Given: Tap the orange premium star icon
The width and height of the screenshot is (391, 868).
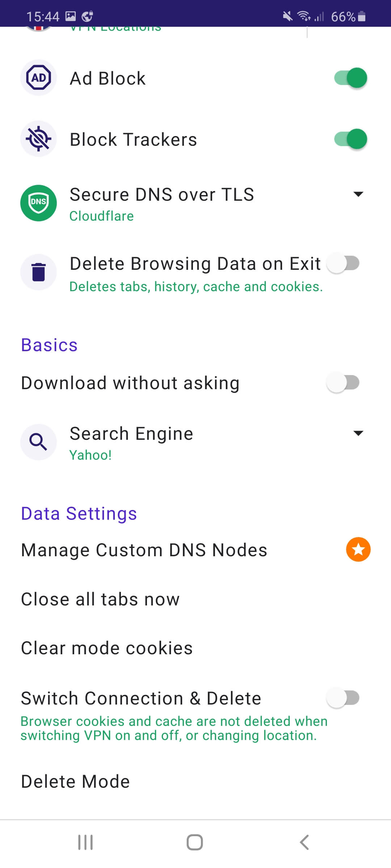Looking at the screenshot, I should point(358,549).
